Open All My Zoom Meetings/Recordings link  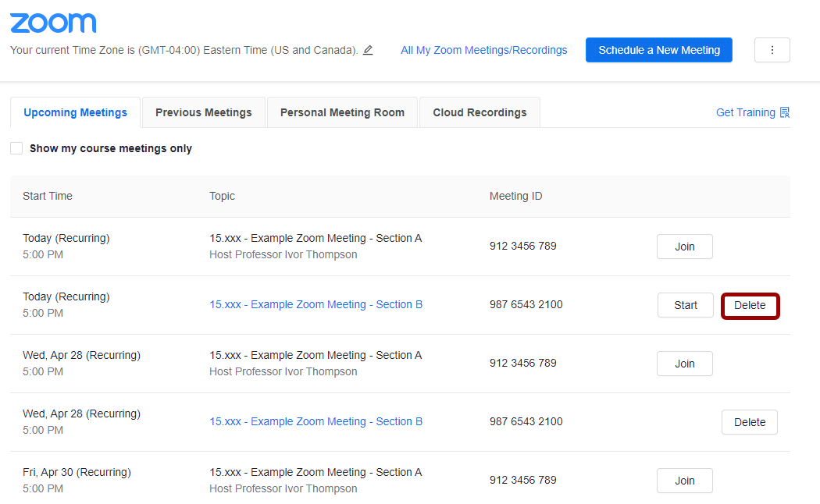coord(483,50)
